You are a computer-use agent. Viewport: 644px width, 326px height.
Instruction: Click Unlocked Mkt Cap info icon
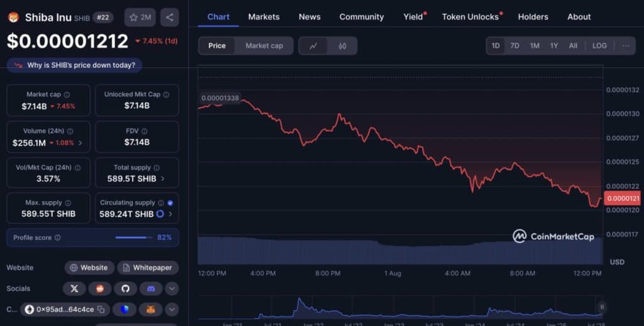point(166,95)
